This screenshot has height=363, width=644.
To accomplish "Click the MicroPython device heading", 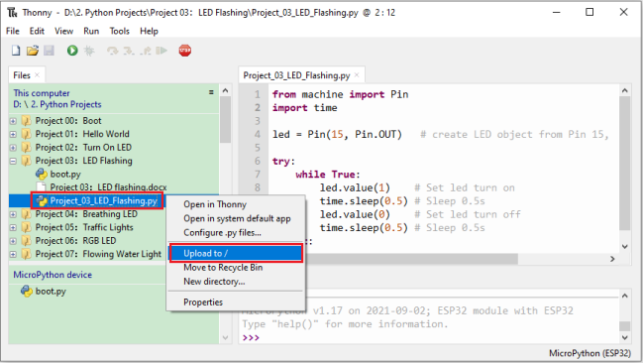I will [53, 275].
